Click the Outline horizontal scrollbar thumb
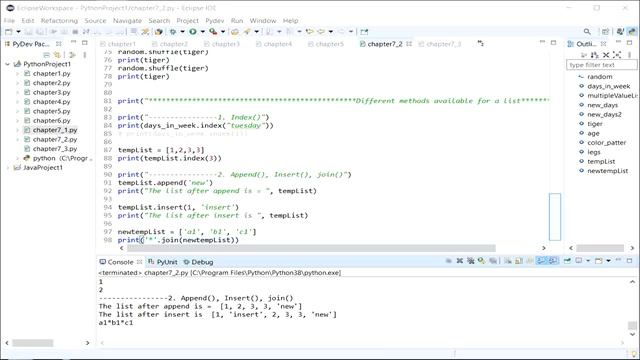Viewport: 640px width, 360px height. 600,248
